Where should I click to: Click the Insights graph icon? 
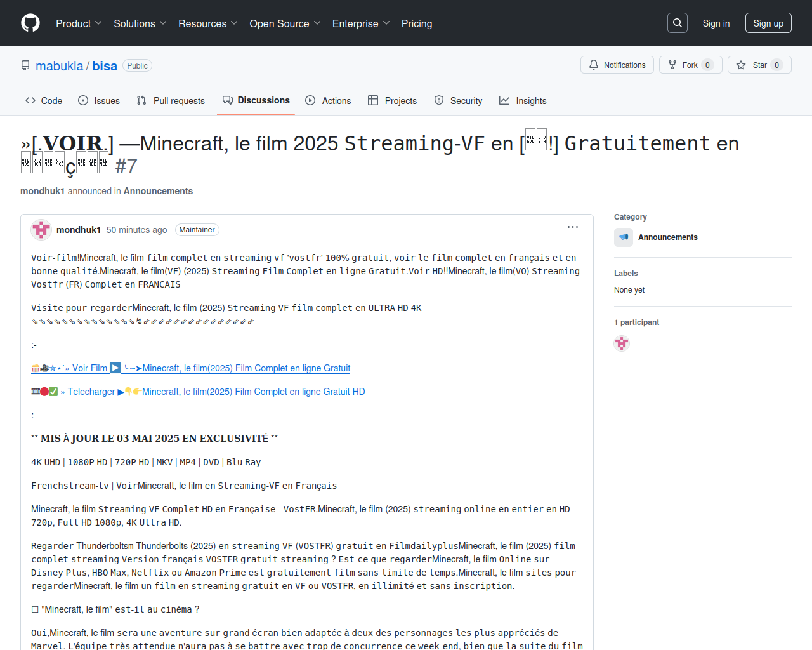click(504, 100)
